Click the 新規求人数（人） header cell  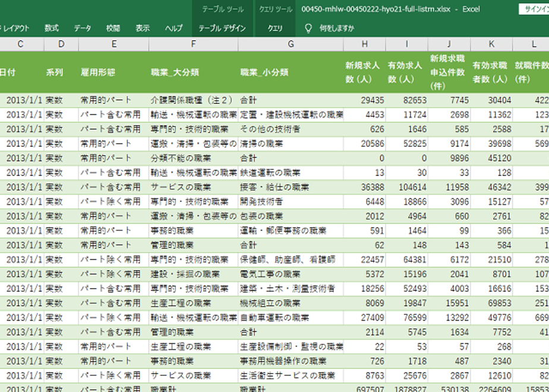point(364,72)
